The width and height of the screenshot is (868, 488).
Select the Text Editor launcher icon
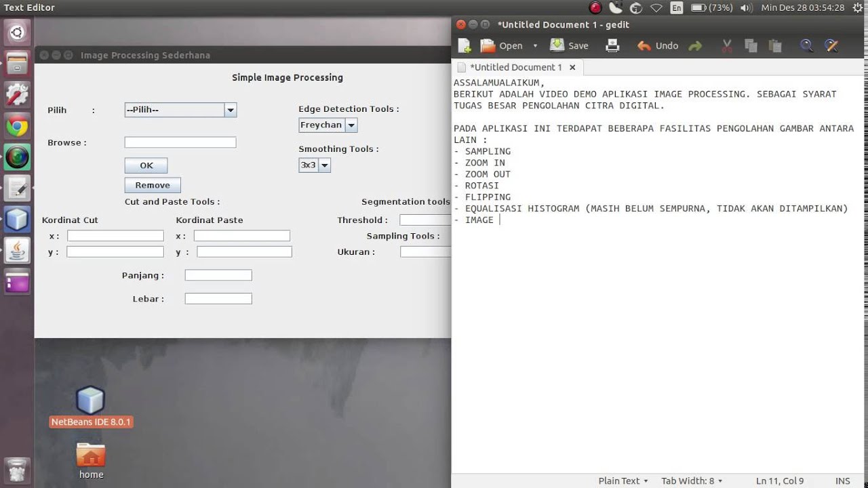tap(17, 188)
